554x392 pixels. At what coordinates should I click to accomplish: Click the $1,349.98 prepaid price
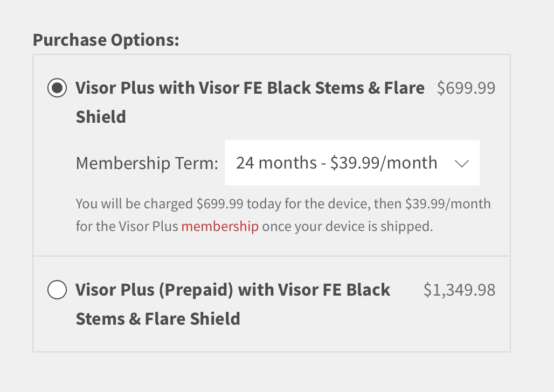point(459,290)
